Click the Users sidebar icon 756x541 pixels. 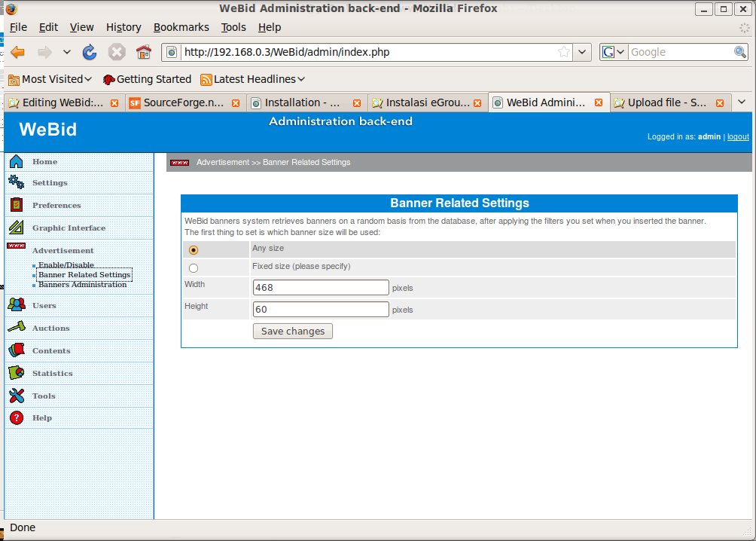click(16, 305)
